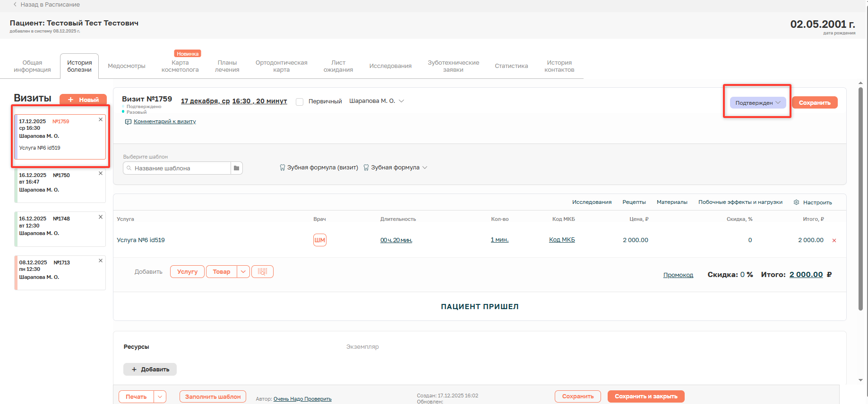Close visit №1750 card with X
This screenshot has width=868, height=404.
(100, 173)
